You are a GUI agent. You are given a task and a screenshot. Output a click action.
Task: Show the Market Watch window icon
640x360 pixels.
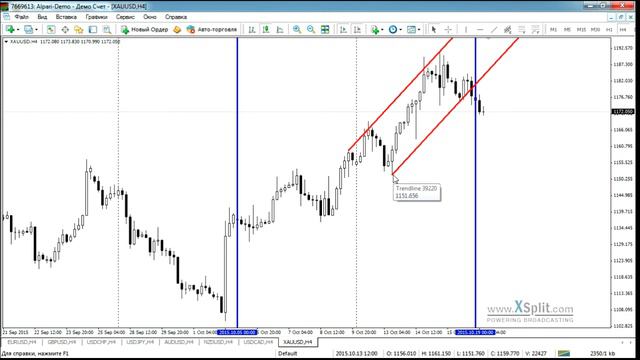[x=51, y=29]
